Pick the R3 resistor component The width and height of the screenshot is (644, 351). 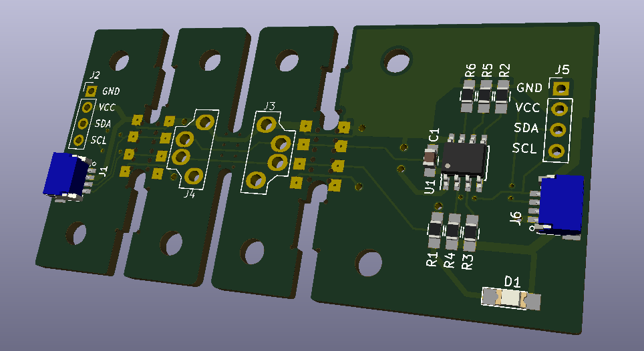(470, 233)
